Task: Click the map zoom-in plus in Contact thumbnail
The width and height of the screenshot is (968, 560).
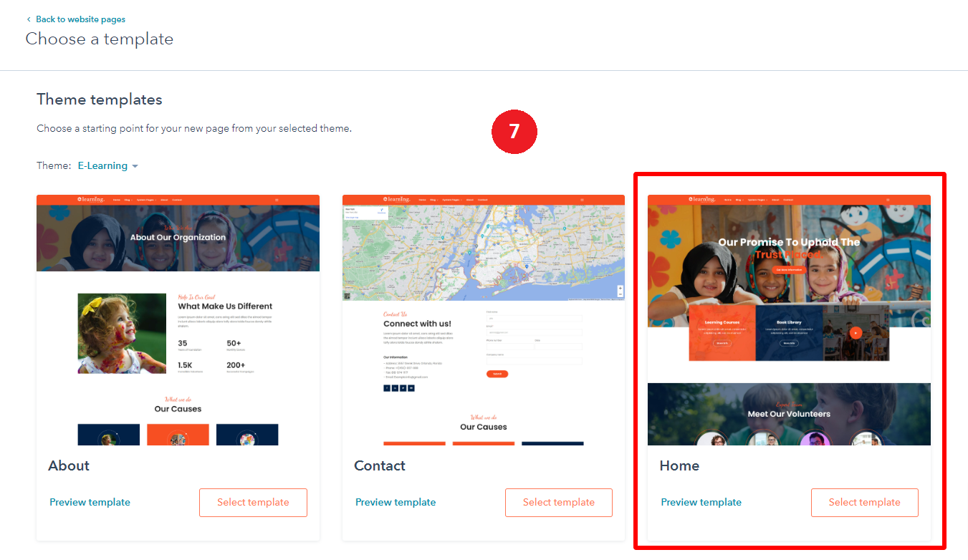Action: pyautogui.click(x=620, y=288)
